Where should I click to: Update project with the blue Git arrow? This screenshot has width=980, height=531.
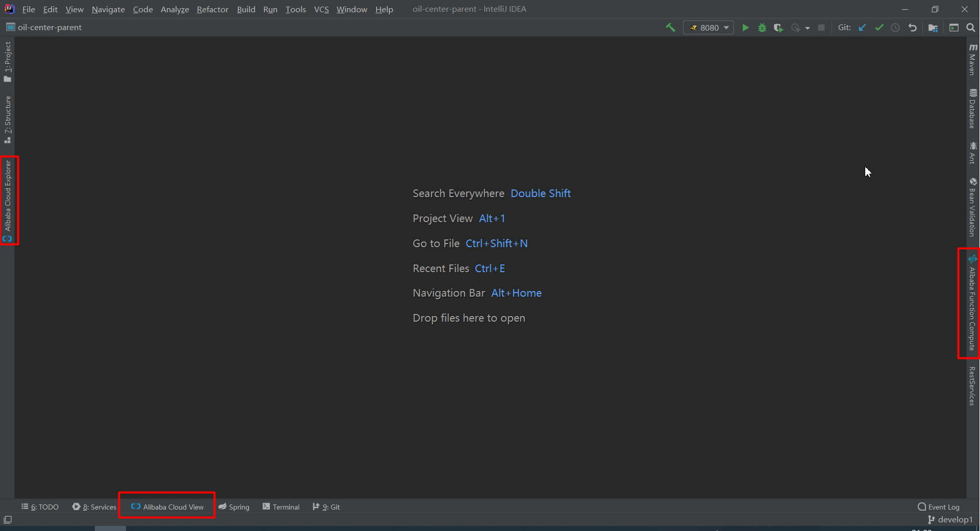[x=862, y=28]
